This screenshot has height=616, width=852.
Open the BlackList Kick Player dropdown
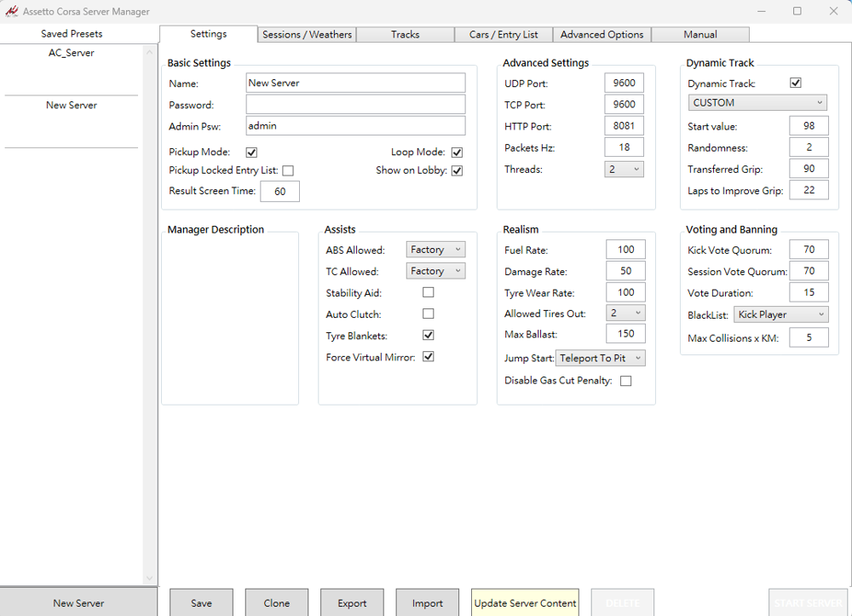(780, 314)
